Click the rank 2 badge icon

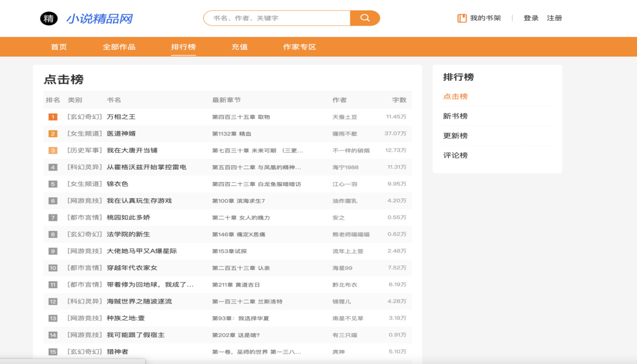click(53, 134)
